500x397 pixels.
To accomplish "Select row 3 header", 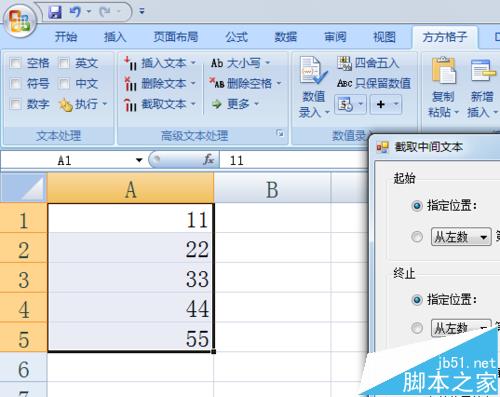I will [x=23, y=279].
